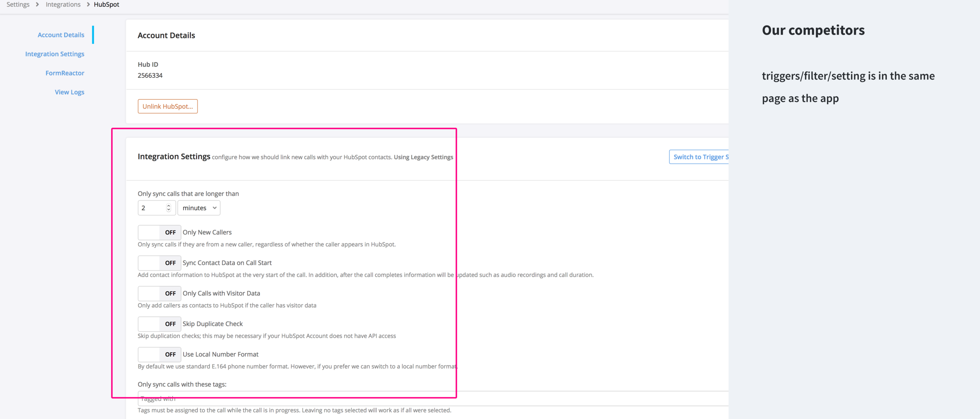
Task: Click the Our competitors heading
Action: click(813, 30)
